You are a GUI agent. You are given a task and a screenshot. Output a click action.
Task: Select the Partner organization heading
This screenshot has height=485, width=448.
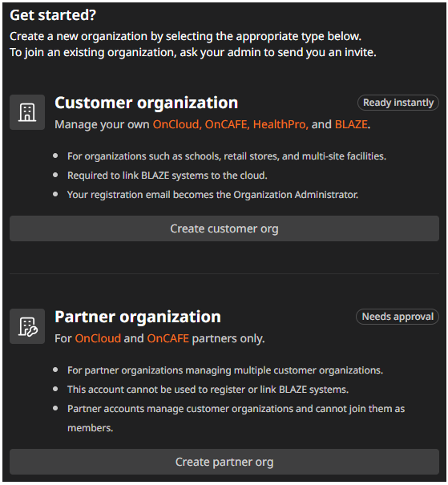pyautogui.click(x=138, y=317)
